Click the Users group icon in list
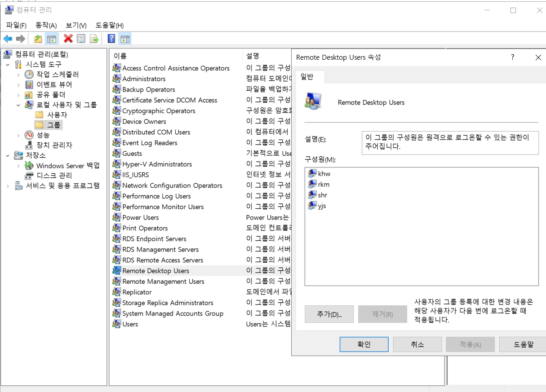This screenshot has height=392, width=546. pos(116,324)
